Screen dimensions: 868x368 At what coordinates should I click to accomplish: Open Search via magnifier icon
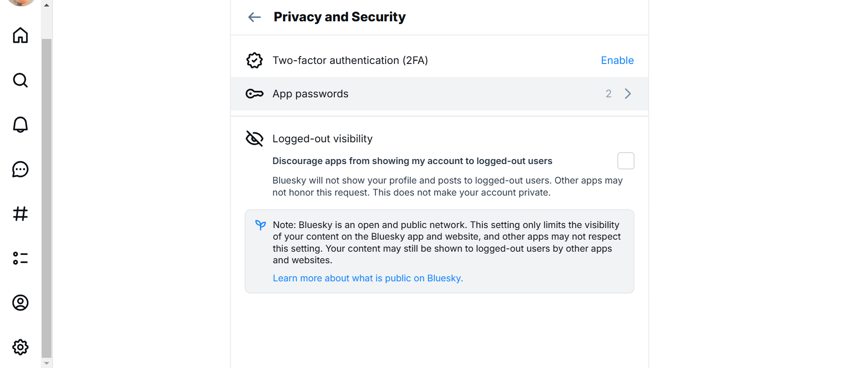click(20, 80)
